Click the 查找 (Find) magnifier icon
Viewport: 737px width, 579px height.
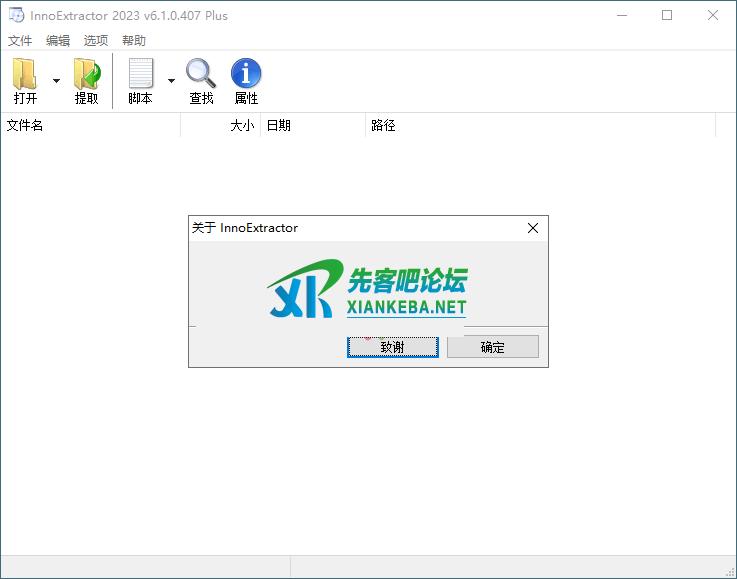click(201, 74)
